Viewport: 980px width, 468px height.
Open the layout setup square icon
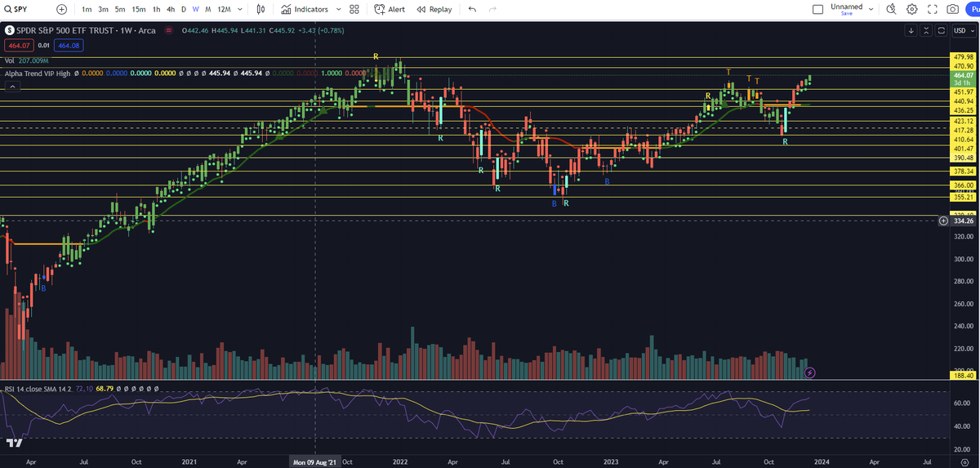click(x=819, y=9)
